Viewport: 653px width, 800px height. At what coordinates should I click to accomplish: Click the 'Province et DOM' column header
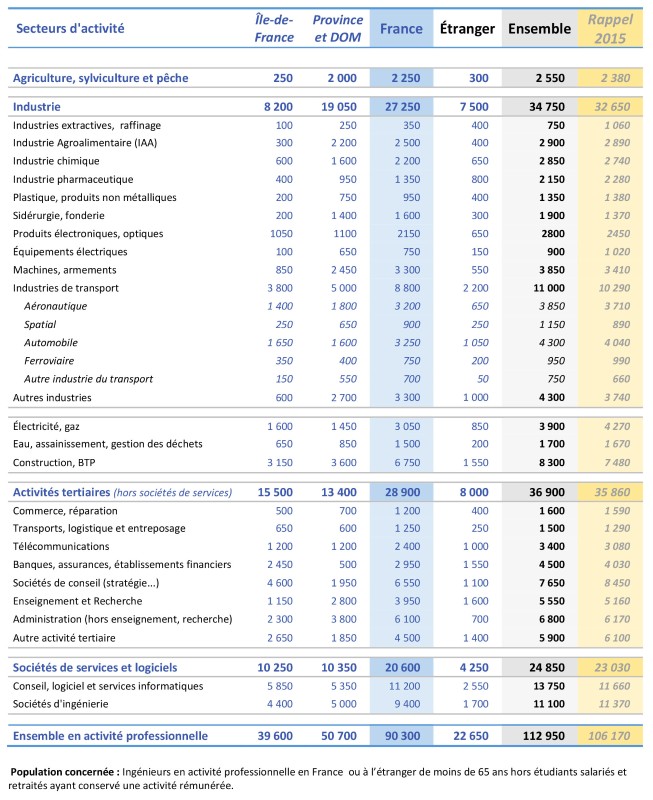[x=338, y=29]
